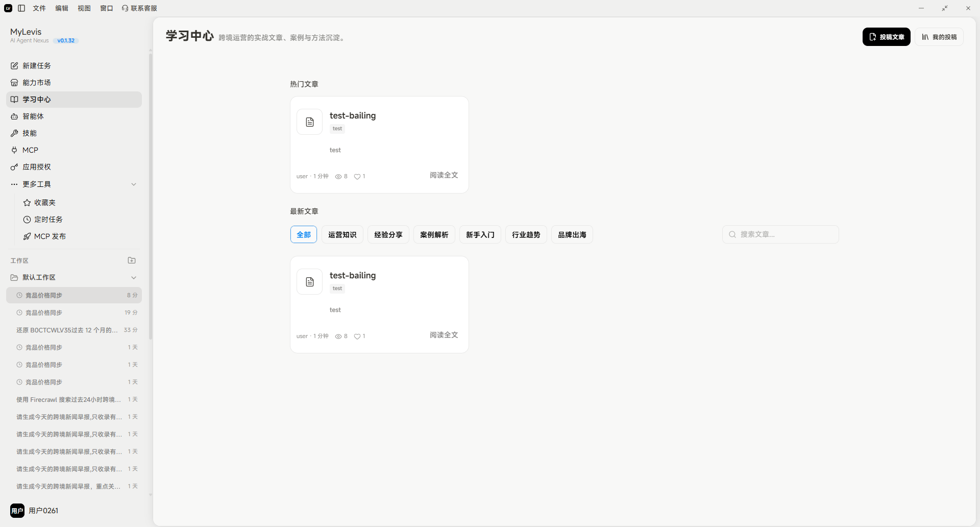Open 智能体 sidebar entry
980x527 pixels.
[74, 116]
